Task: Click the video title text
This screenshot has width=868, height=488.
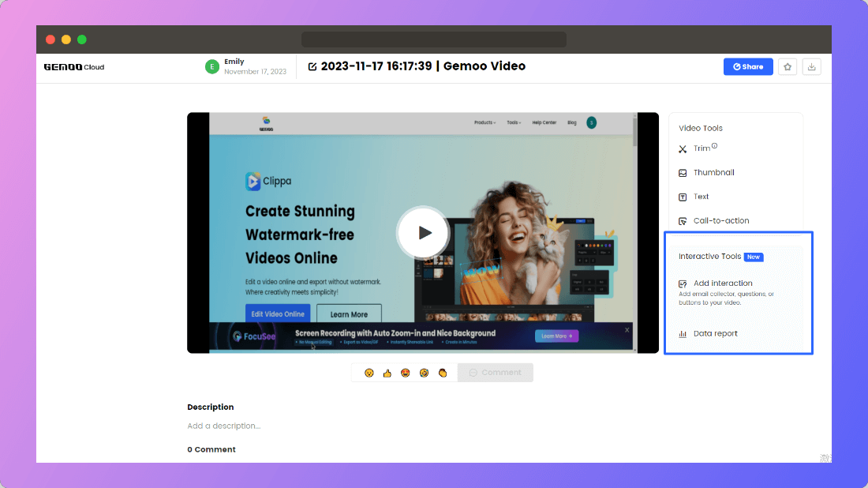Action: point(423,66)
